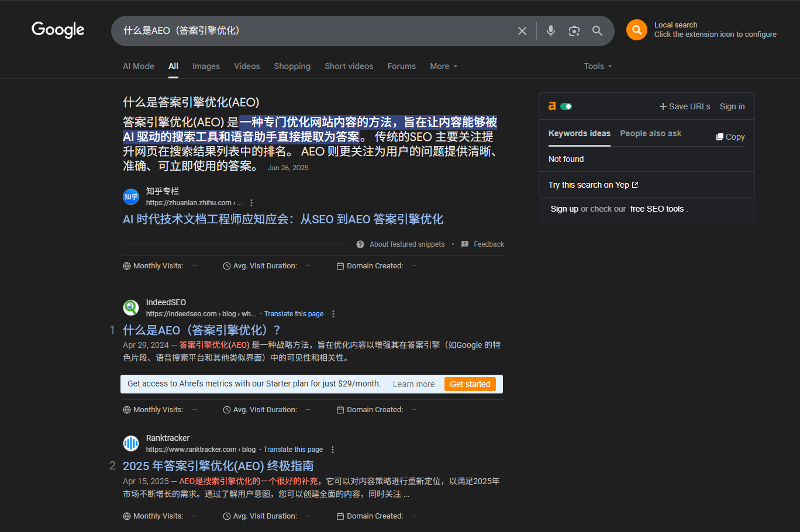
Task: Click 'Domain Created:' in IndeedSEO metrics row
Action: [375, 410]
